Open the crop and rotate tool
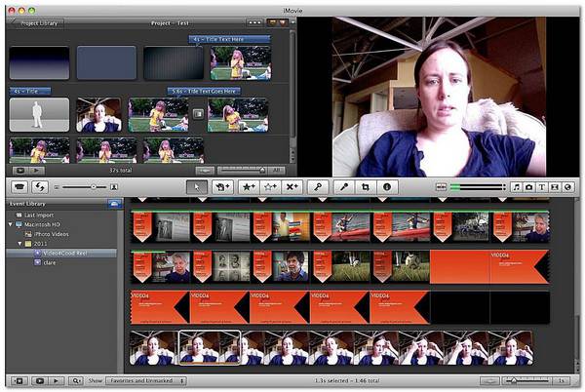The width and height of the screenshot is (585, 392). [366, 187]
